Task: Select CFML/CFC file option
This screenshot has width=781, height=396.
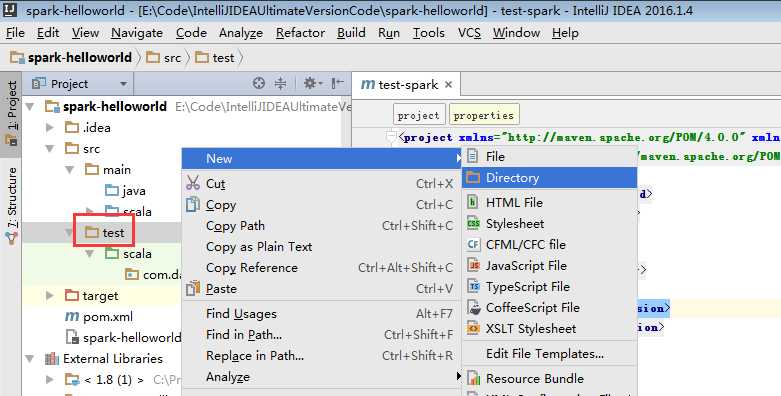Action: (550, 245)
